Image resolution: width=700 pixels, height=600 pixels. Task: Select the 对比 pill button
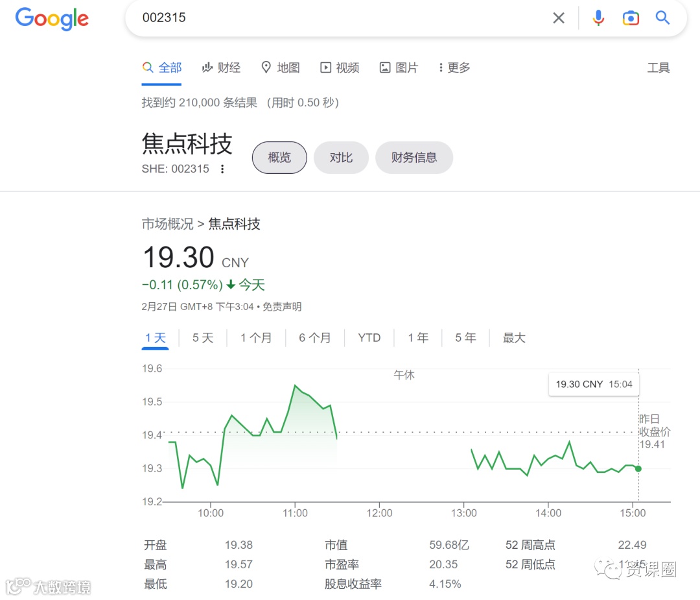point(341,158)
